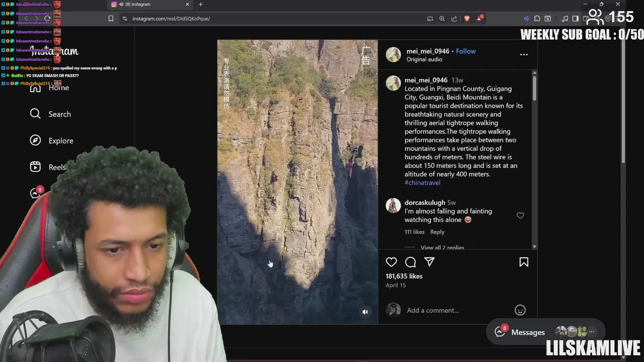This screenshot has width=644, height=362.
Task: Click the share page icon in address bar
Action: tap(454, 19)
